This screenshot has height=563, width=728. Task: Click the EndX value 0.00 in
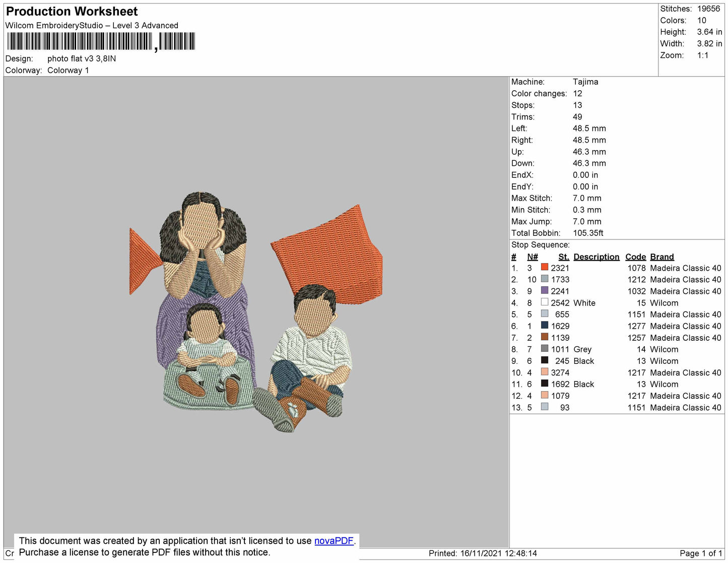585,175
